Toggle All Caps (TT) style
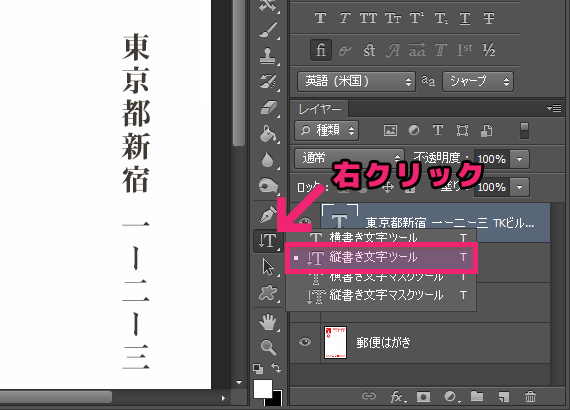This screenshot has width=570, height=410. (x=368, y=18)
